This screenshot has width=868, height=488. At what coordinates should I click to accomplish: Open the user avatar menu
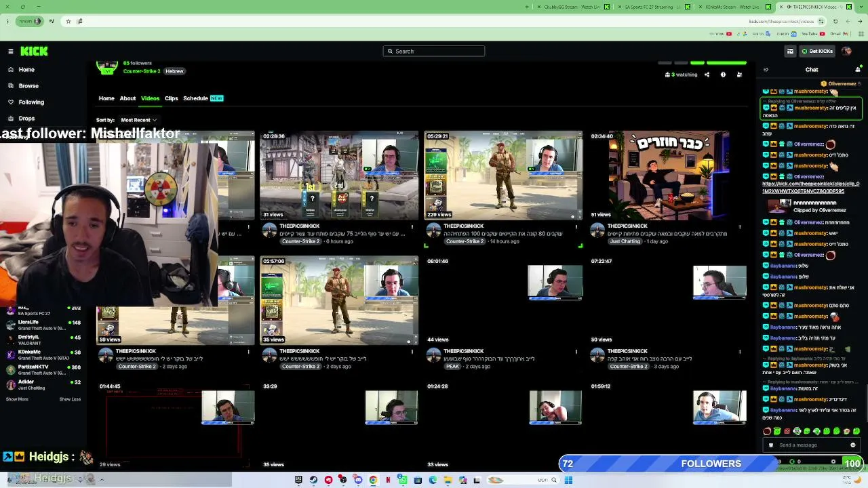[x=846, y=51]
